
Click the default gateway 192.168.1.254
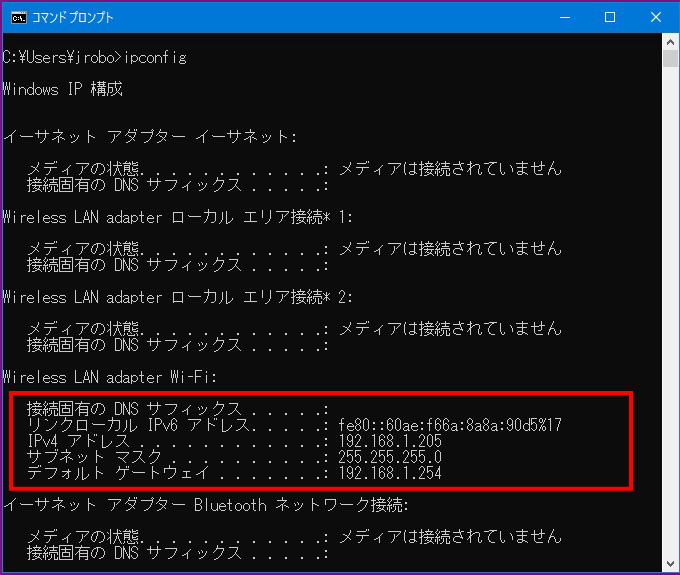390,473
